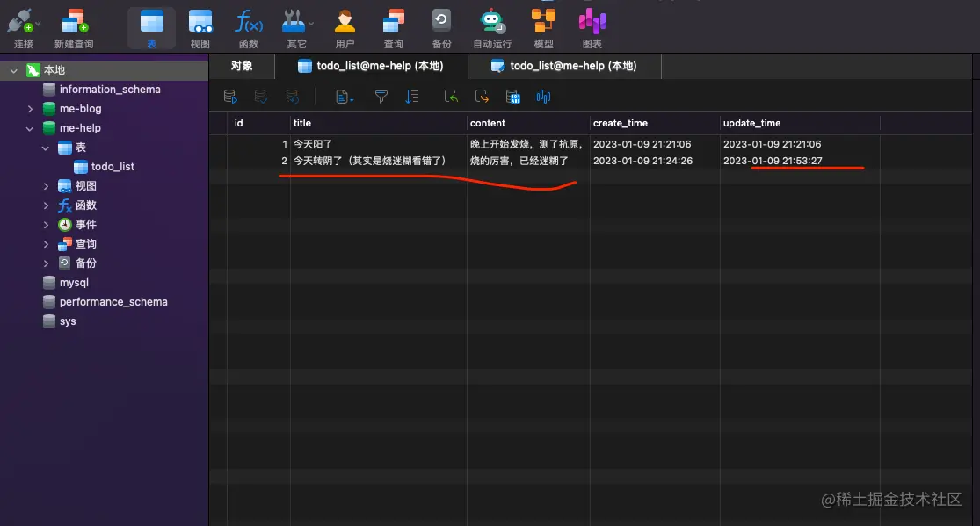
Task: Open the 备份 backup toolbar icon
Action: click(x=441, y=28)
